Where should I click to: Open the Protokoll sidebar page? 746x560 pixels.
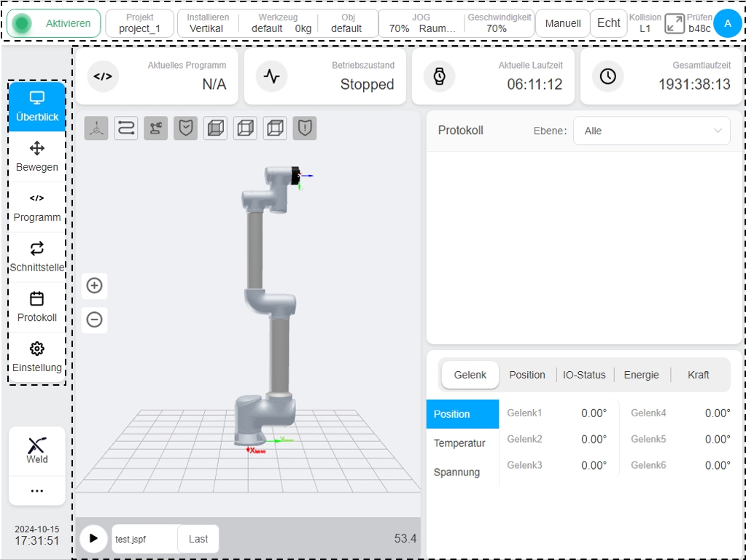coord(37,308)
